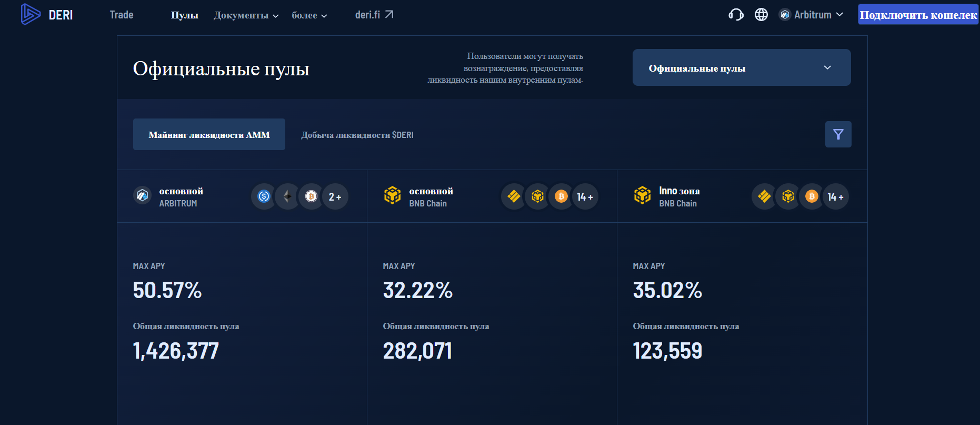Image resolution: width=980 pixels, height=425 pixels.
Task: Switch to Добыча ликвидности $DERI tab
Action: tap(357, 135)
